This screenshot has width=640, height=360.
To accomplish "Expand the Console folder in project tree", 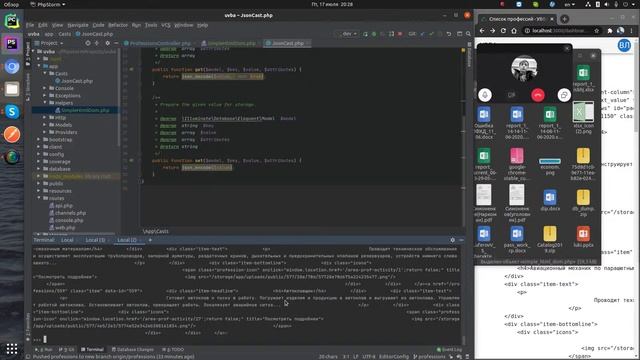I will (x=45, y=88).
